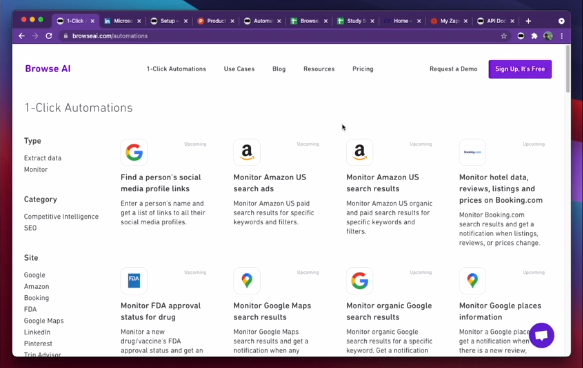583x368 pixels.
Task: Open the 1-Click Automations nav item
Action: (x=176, y=69)
